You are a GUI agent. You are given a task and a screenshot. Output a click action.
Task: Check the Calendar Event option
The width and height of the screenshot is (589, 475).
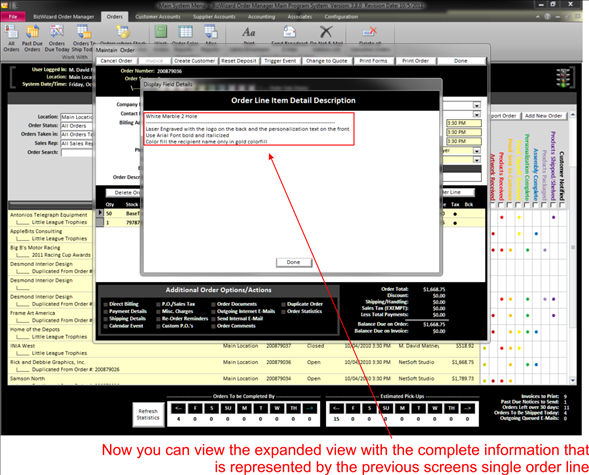pyautogui.click(x=106, y=326)
